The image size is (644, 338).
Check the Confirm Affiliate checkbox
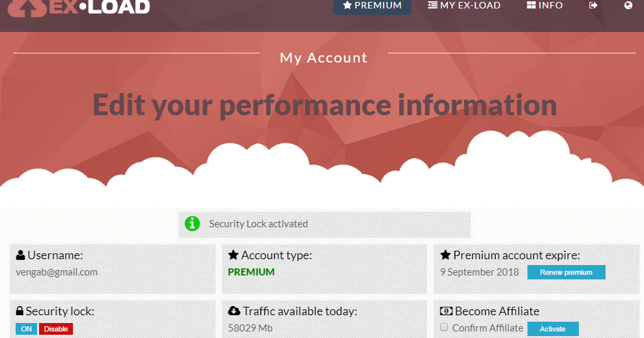[444, 328]
